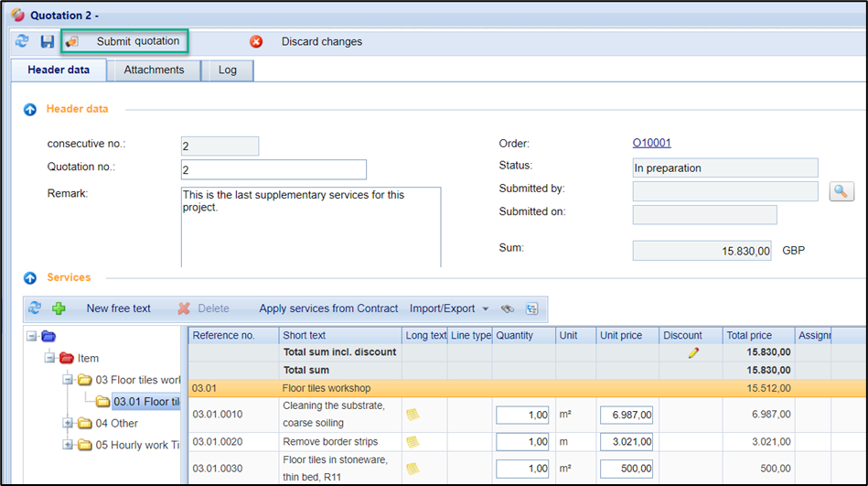Switch to the Attachments tab
Viewport: 868px width, 486px height.
point(154,70)
